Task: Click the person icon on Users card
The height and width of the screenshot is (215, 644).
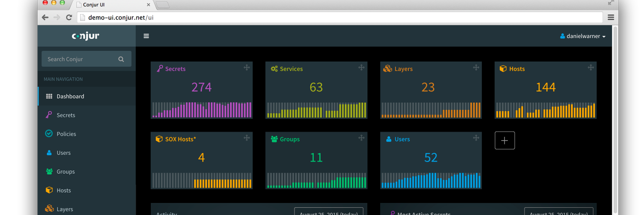Action: click(389, 139)
